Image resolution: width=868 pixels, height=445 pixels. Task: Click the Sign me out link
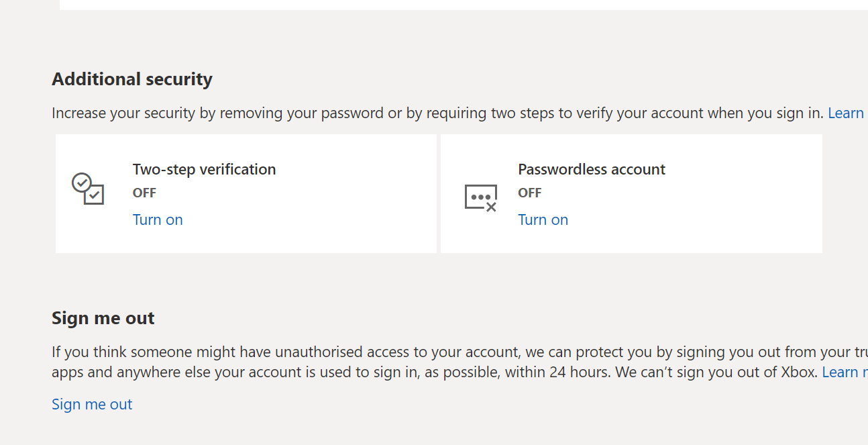click(92, 403)
